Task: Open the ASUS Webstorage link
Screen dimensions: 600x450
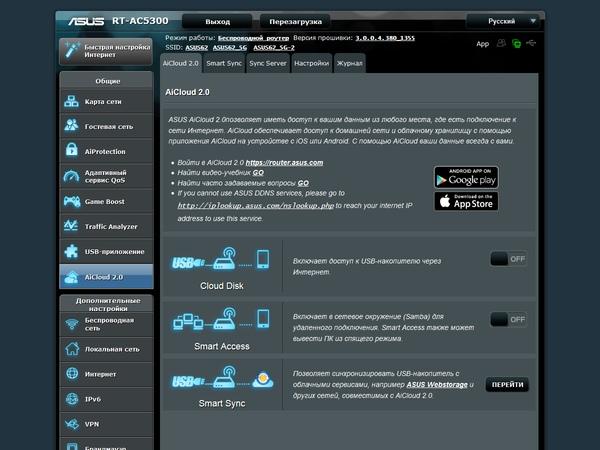Action: [437, 385]
